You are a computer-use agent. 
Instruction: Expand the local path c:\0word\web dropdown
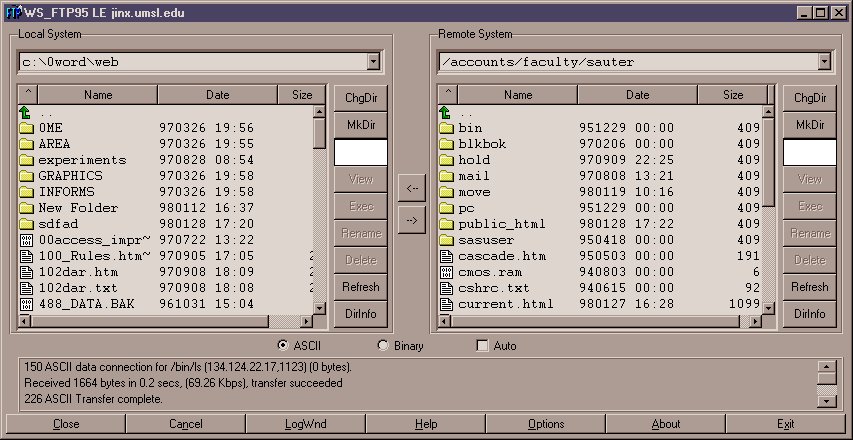[x=373, y=62]
